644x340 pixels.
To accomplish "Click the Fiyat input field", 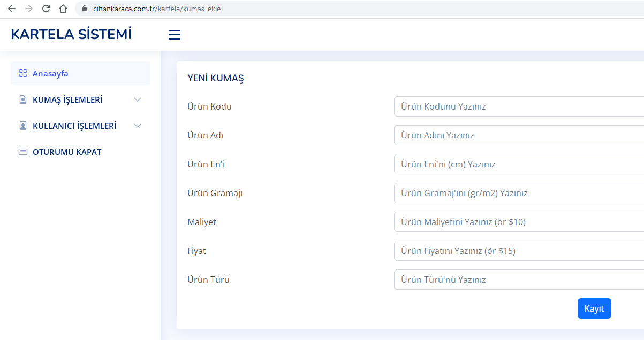I will 519,251.
